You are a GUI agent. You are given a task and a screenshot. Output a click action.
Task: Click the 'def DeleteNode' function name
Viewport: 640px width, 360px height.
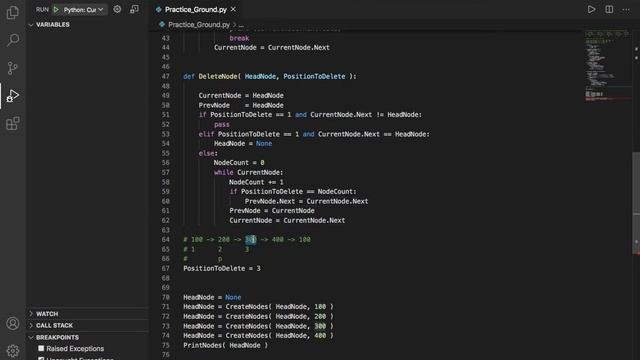218,76
